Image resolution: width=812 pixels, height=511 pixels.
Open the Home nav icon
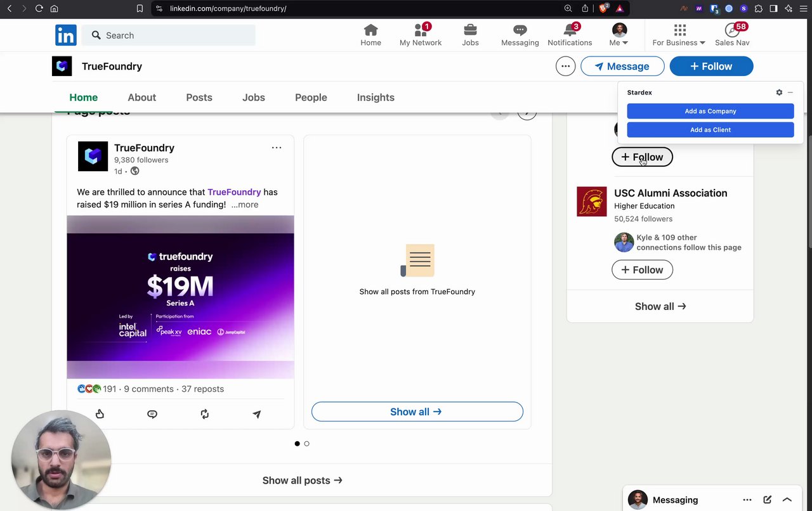click(x=370, y=36)
